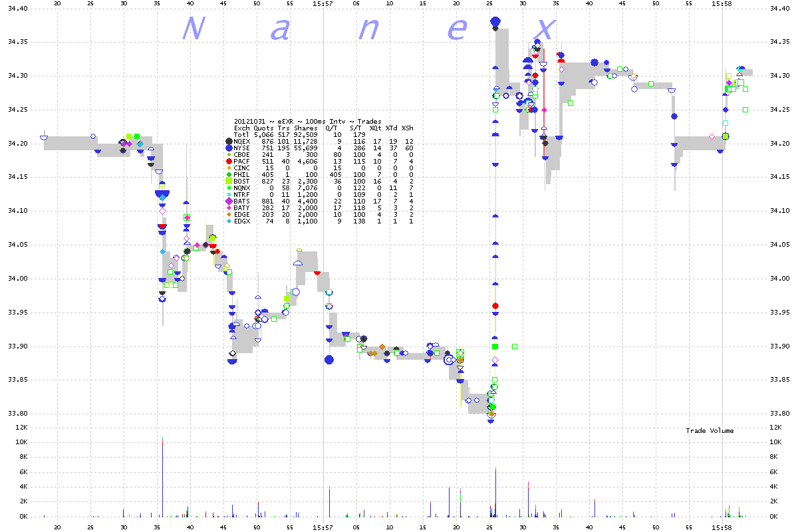The width and height of the screenshot is (798, 532).
Task: Click the large blue circle at 33.88 after 15:57
Action: [329, 360]
